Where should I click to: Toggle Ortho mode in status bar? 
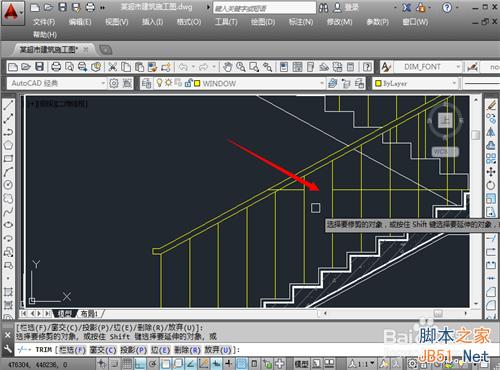140,364
